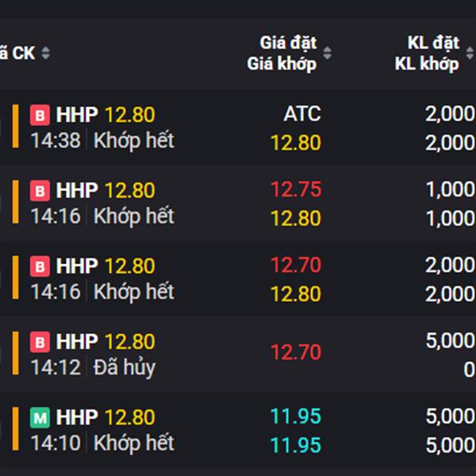Viewport: 476px width, 476px height.
Task: Select the ATC order price cell
Action: [x=301, y=114]
